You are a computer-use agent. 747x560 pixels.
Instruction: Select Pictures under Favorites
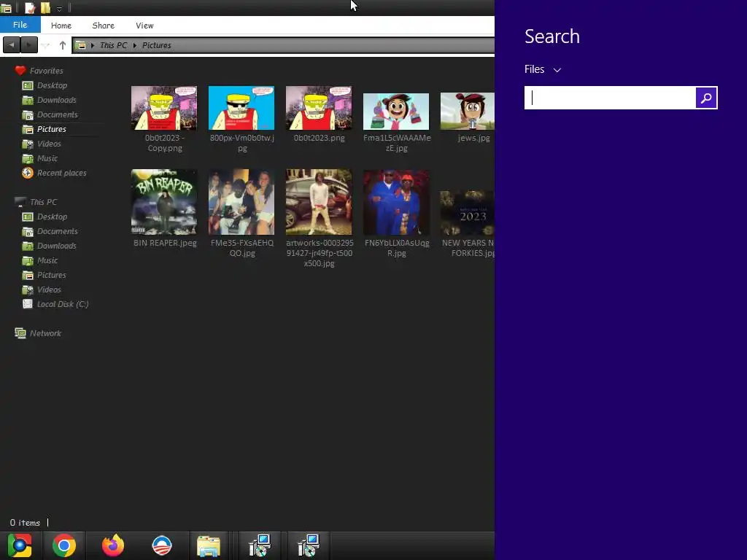(52, 129)
